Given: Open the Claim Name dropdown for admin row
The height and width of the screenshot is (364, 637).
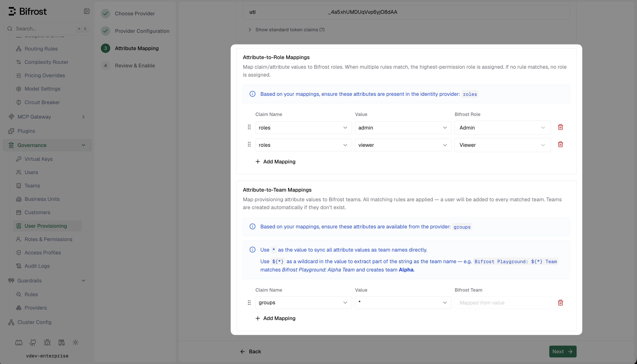Looking at the screenshot, I should pos(303,128).
